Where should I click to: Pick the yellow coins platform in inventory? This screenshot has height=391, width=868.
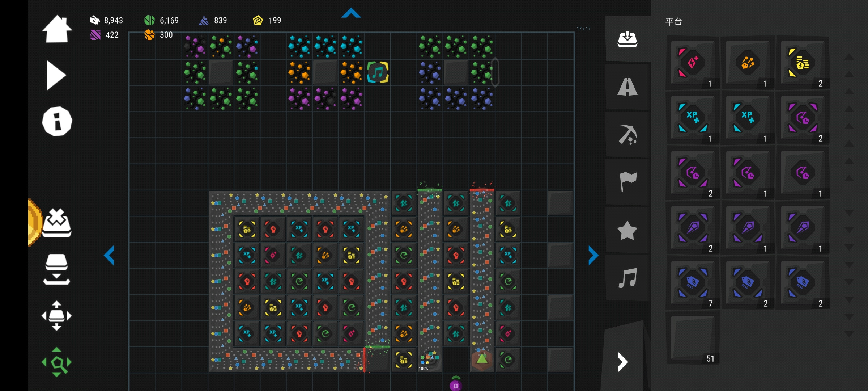click(803, 63)
